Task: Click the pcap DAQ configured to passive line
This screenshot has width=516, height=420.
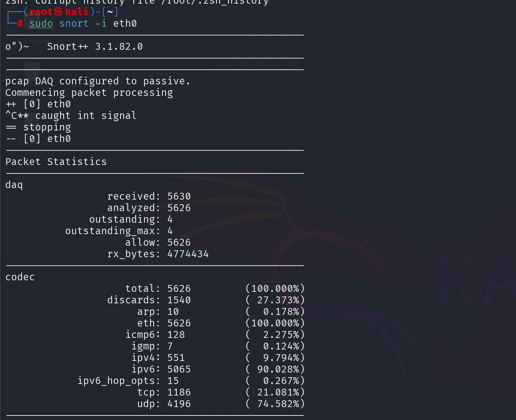Action: click(98, 81)
